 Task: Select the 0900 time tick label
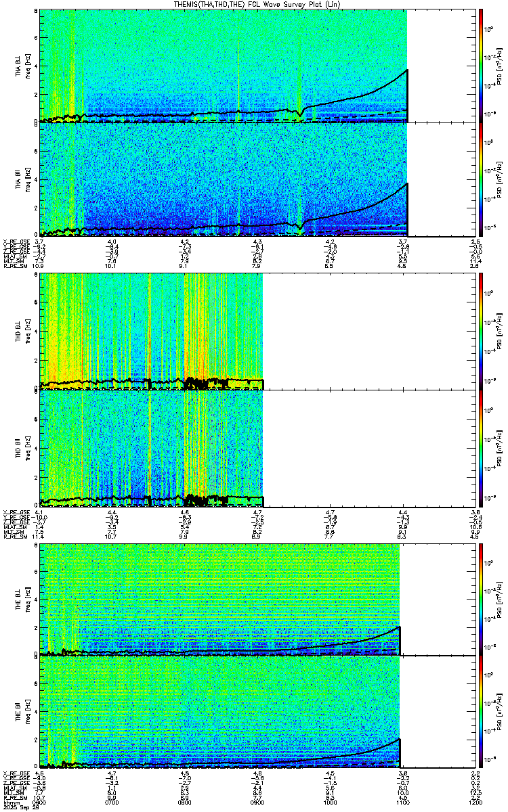coord(257,803)
